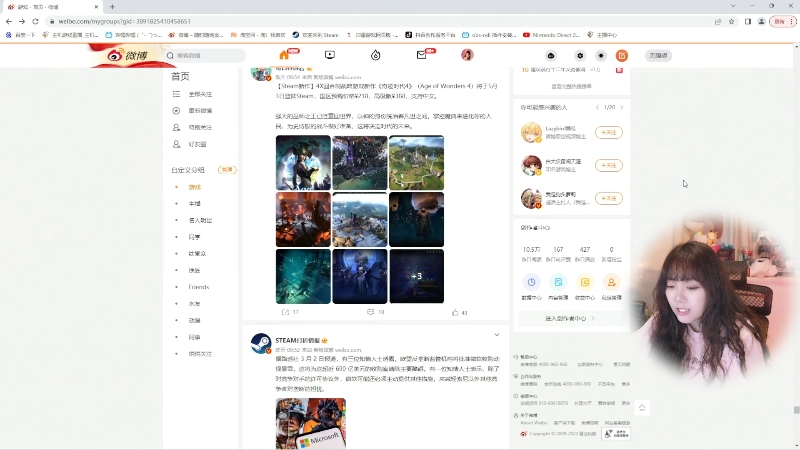The image size is (800, 450).
Task: Click the repost icon under Age of Wonders post
Action: (286, 312)
